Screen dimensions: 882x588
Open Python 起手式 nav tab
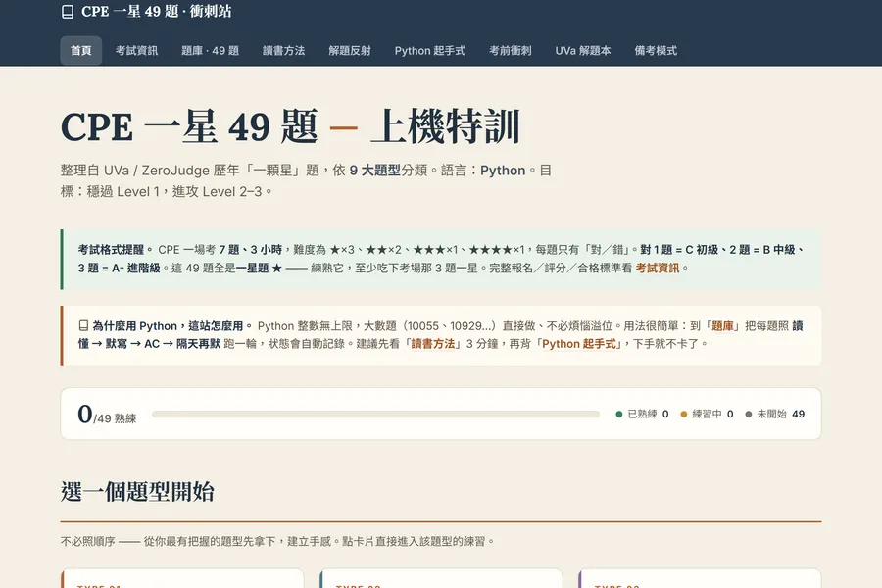[430, 51]
